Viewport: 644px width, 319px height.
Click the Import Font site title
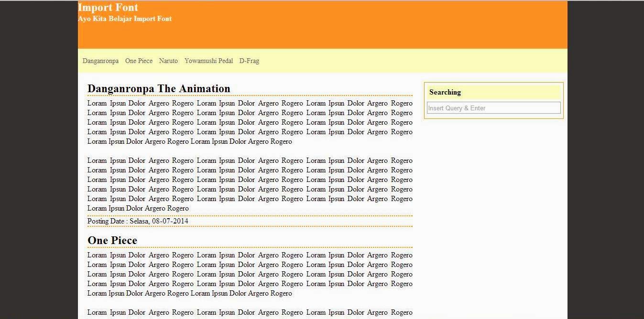108,7
